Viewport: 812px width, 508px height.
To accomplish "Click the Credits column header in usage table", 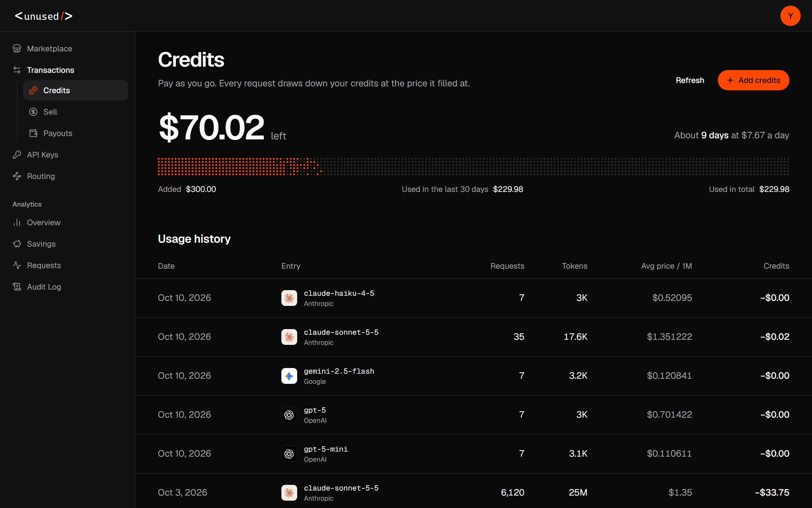I will [776, 266].
